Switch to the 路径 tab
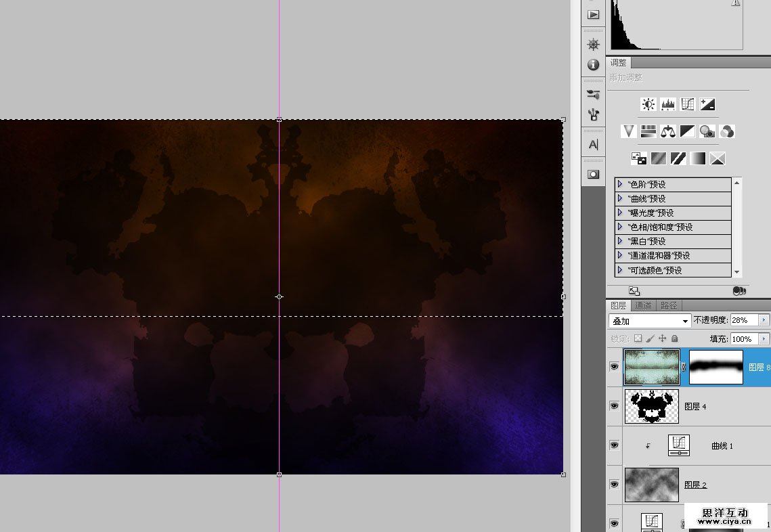The height and width of the screenshot is (532, 771). [669, 306]
